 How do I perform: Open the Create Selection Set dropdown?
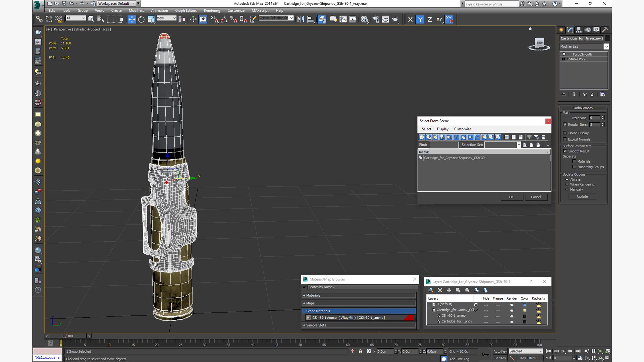(276, 18)
